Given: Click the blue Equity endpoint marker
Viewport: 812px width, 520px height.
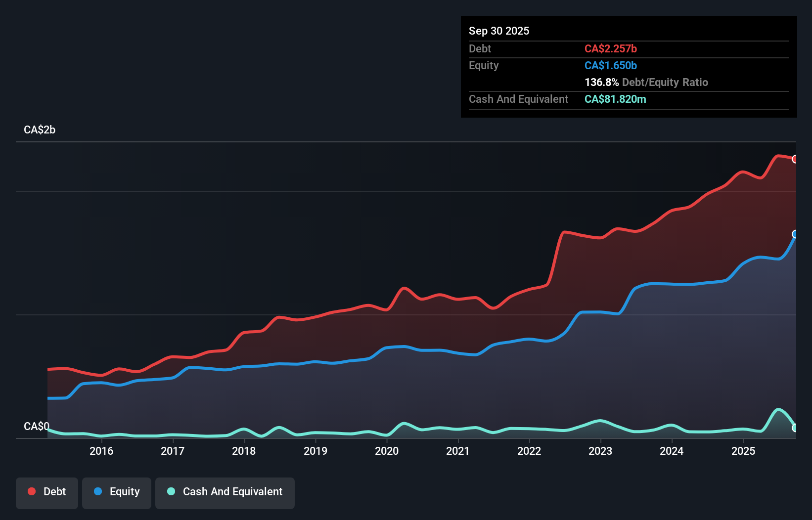Looking at the screenshot, I should click(795, 234).
